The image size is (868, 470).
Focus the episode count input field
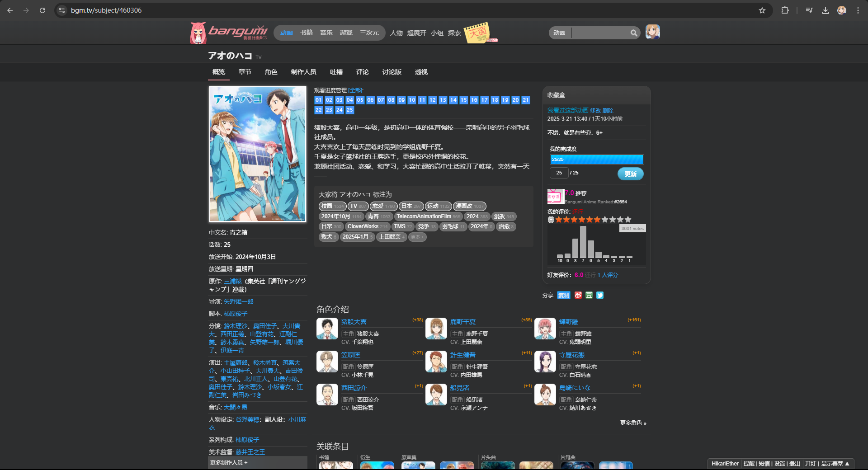click(559, 173)
